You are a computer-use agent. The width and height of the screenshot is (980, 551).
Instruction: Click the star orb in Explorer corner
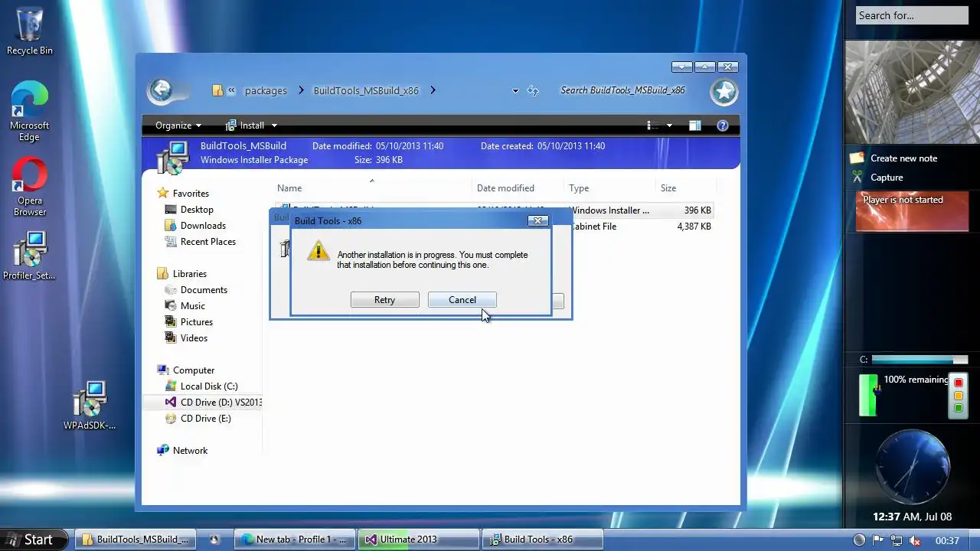click(724, 92)
